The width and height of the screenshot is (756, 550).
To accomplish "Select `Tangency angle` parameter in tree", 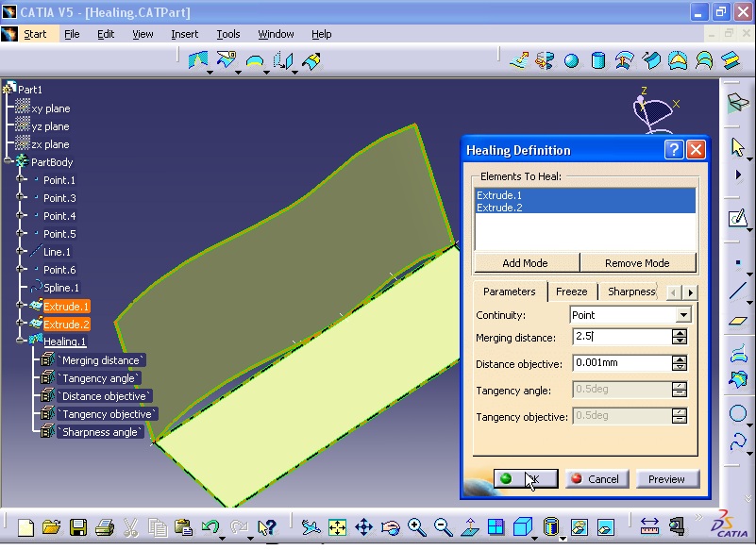I will coord(99,378).
